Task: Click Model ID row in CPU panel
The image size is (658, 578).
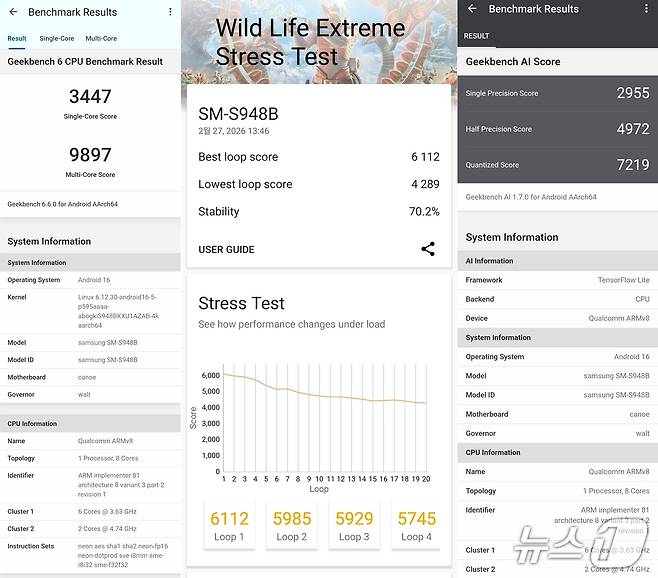Action: [x=90, y=360]
